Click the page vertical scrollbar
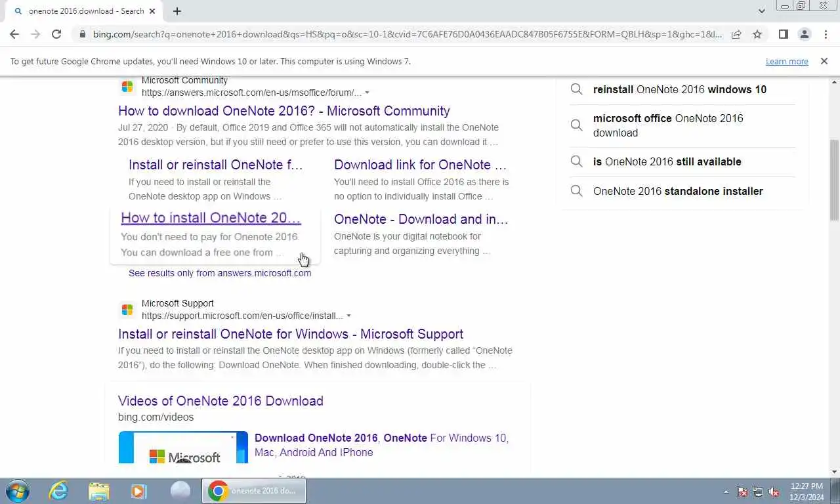Viewport: 840px width, 504px height. point(834,180)
